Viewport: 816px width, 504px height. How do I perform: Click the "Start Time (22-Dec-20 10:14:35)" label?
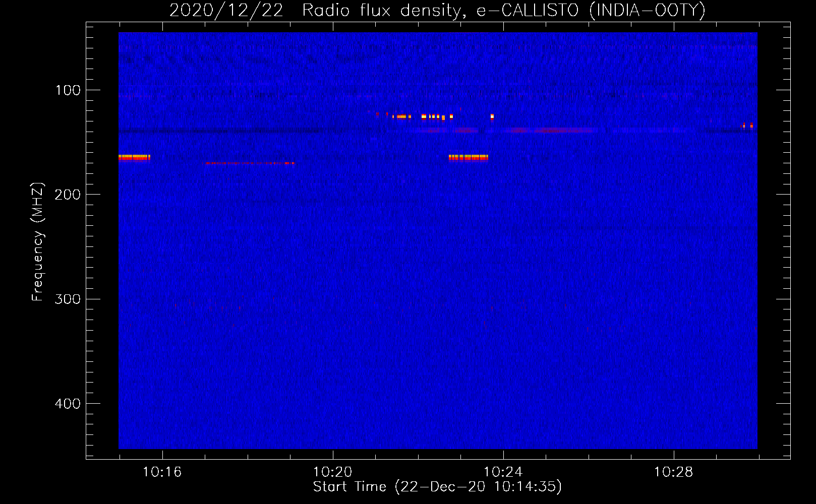pyautogui.click(x=437, y=487)
